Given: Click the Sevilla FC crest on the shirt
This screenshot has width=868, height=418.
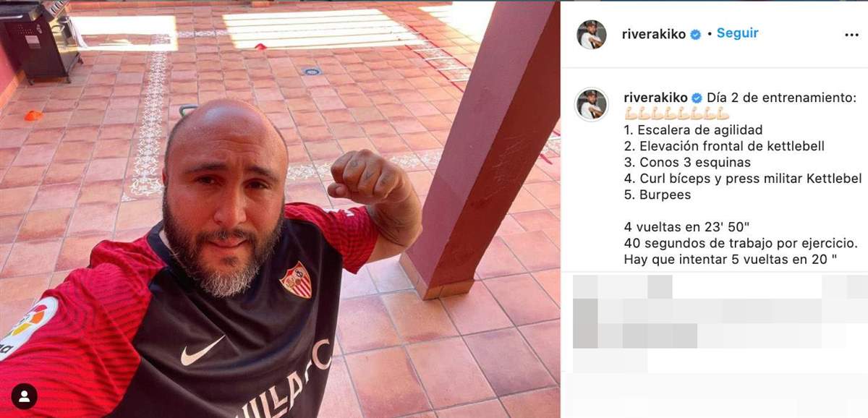Looking at the screenshot, I should point(296,281).
